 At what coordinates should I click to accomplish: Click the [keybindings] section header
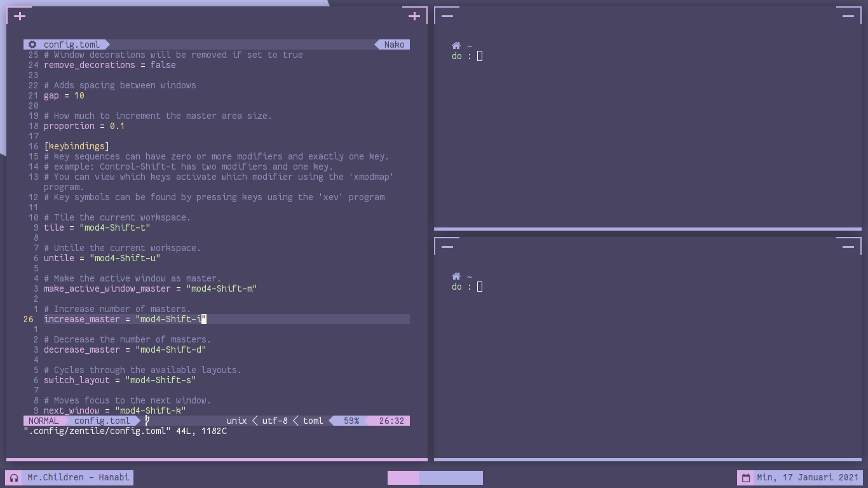(77, 146)
